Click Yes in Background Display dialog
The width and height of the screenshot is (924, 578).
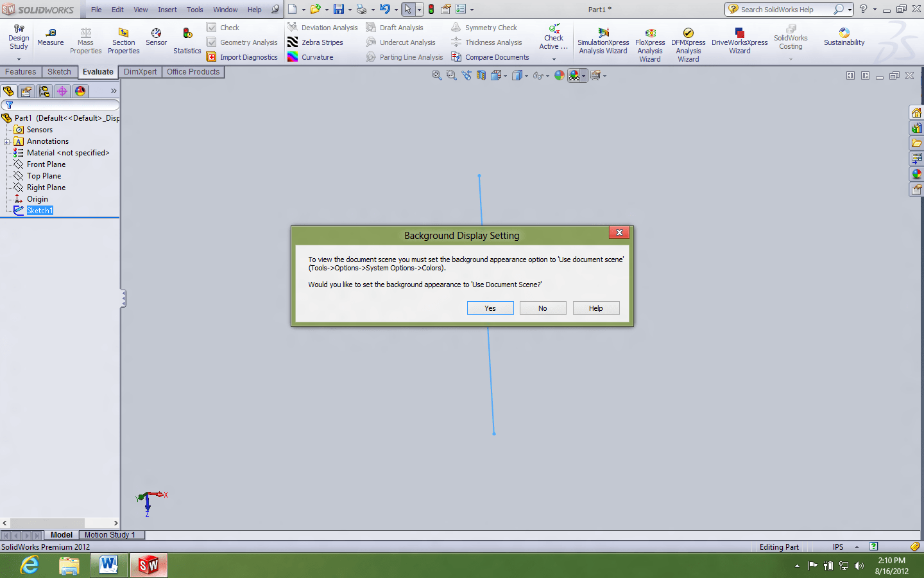click(x=490, y=308)
